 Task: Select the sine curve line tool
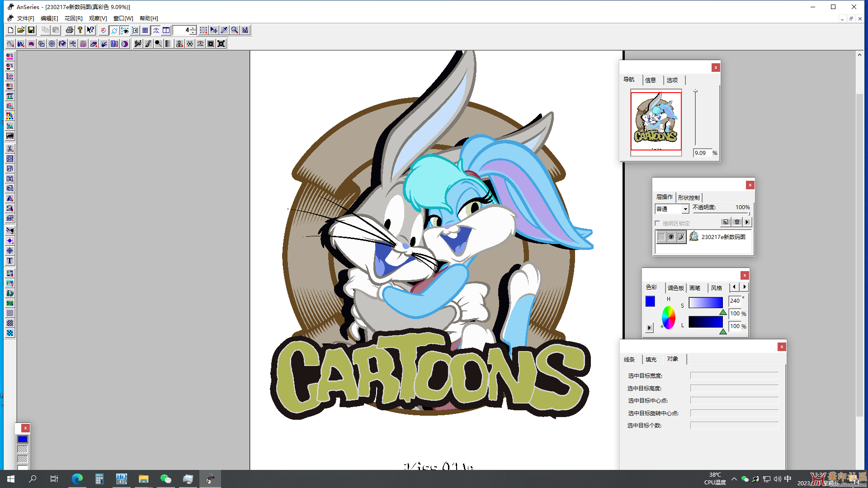pos(10,44)
